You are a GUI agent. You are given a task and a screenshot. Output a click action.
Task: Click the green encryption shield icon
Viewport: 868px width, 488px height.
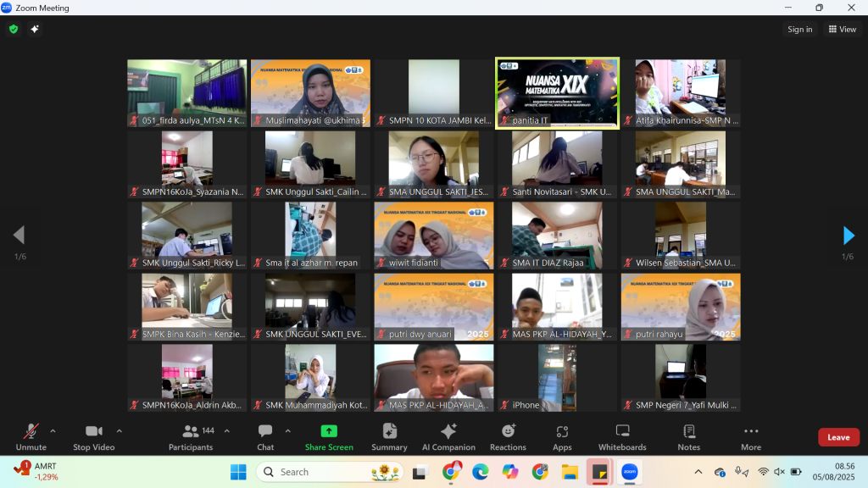[14, 29]
